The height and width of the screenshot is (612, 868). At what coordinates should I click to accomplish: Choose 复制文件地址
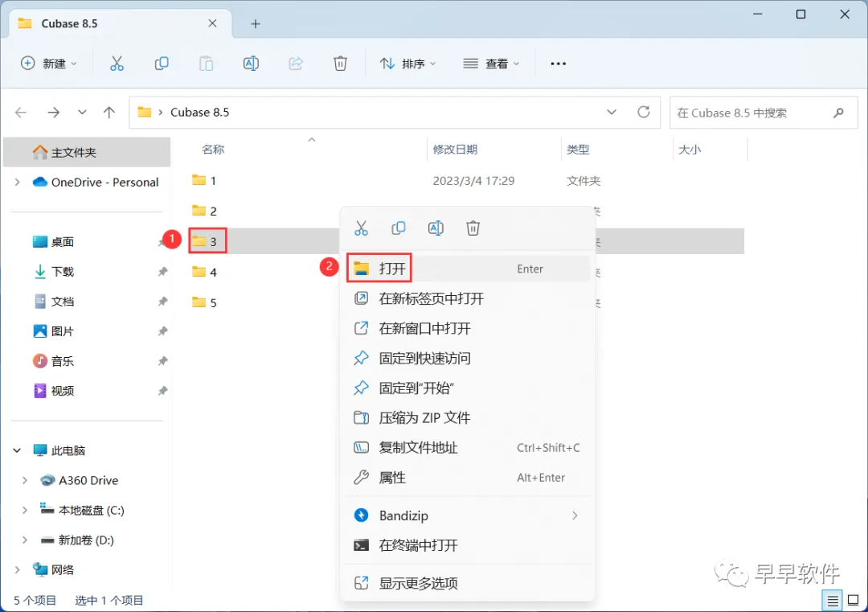468,447
